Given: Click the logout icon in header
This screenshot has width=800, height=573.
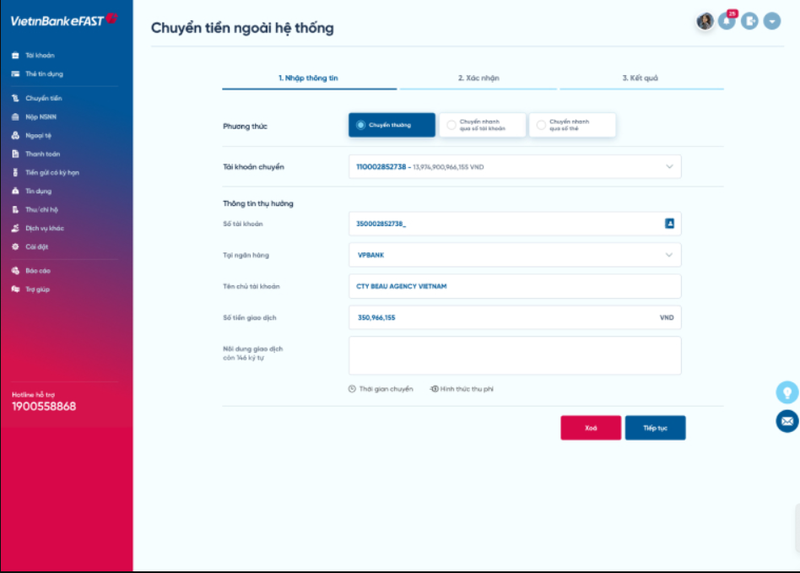Looking at the screenshot, I should (x=749, y=21).
